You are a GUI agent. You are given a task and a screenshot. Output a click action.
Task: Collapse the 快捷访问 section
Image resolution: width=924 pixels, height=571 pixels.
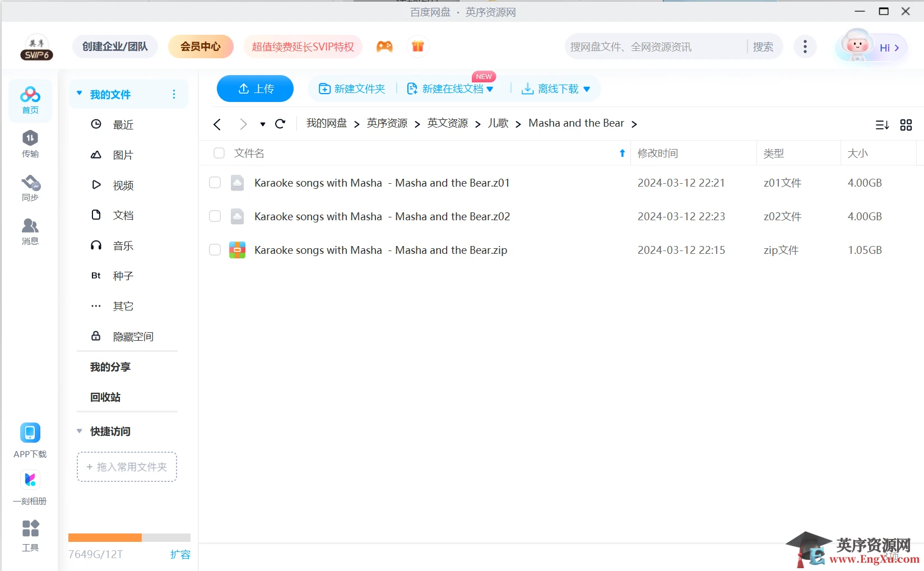(x=80, y=431)
